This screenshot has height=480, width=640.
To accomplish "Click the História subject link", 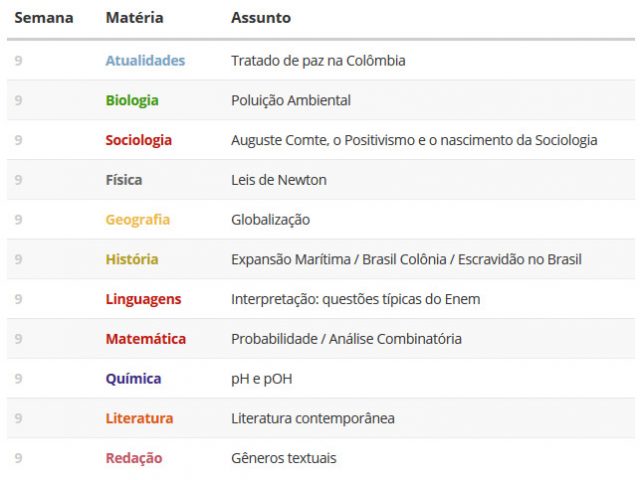I will pos(132,259).
